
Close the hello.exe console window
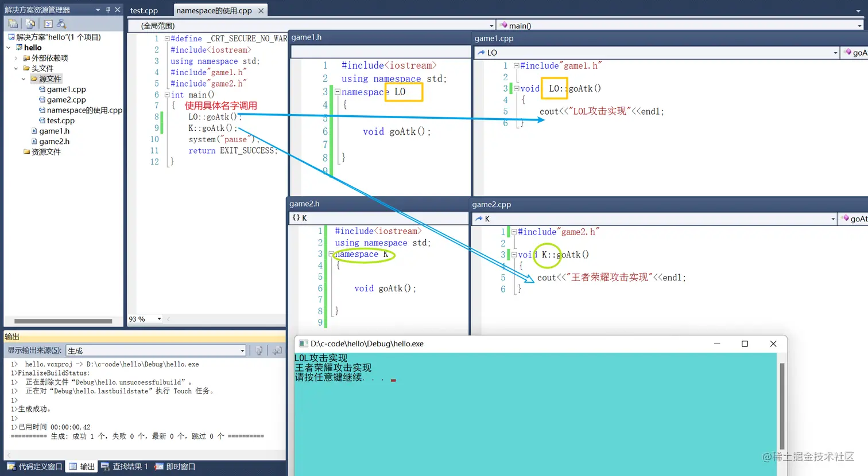click(x=773, y=344)
